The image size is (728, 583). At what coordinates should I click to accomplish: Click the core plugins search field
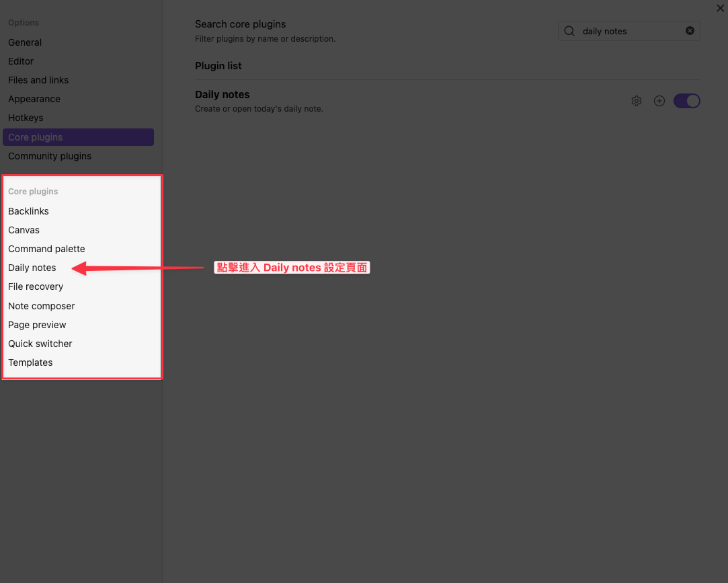[x=629, y=31]
